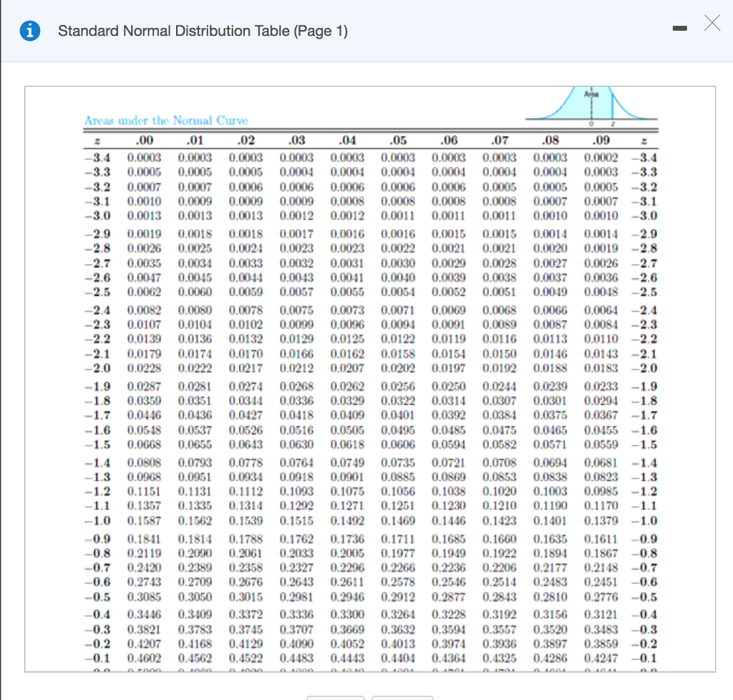Viewport: 733px width, 700px height.
Task: Select the .09 column header
Action: click(x=600, y=140)
